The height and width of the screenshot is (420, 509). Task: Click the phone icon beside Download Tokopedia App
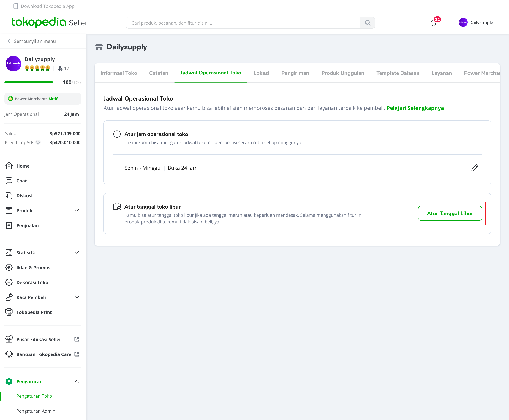click(x=15, y=6)
